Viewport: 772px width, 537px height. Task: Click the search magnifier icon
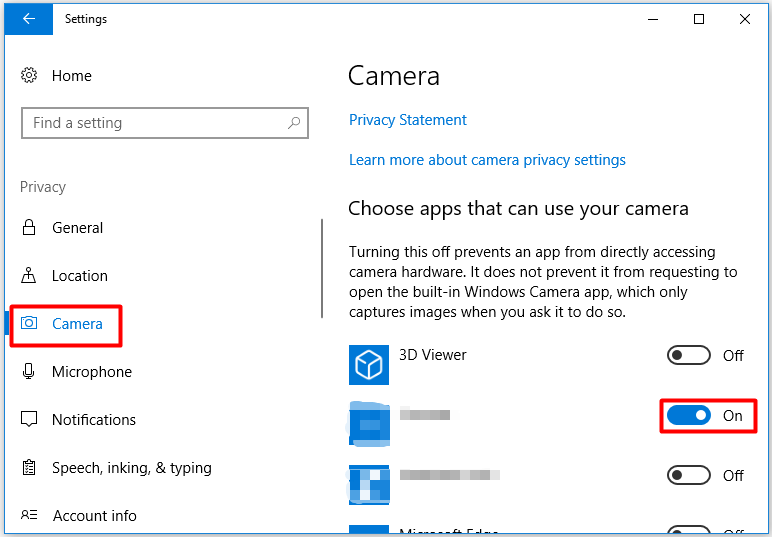(294, 123)
